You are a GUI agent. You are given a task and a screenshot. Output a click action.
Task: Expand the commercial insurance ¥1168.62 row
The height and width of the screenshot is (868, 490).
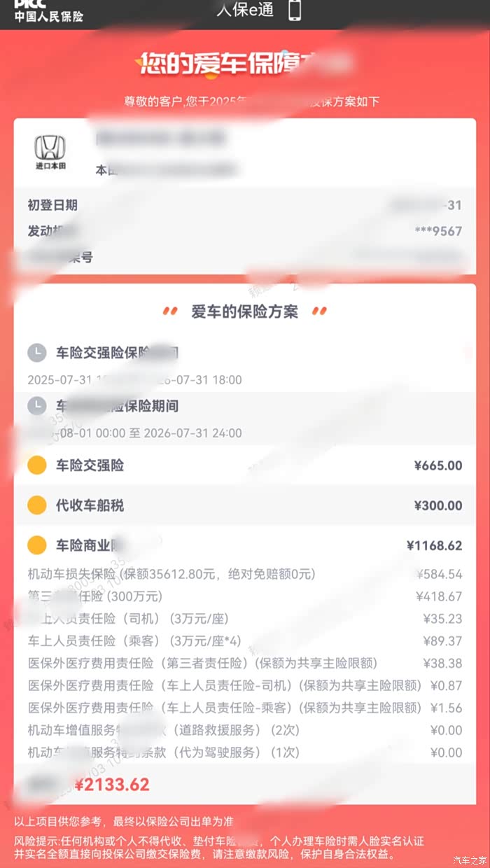[245, 545]
